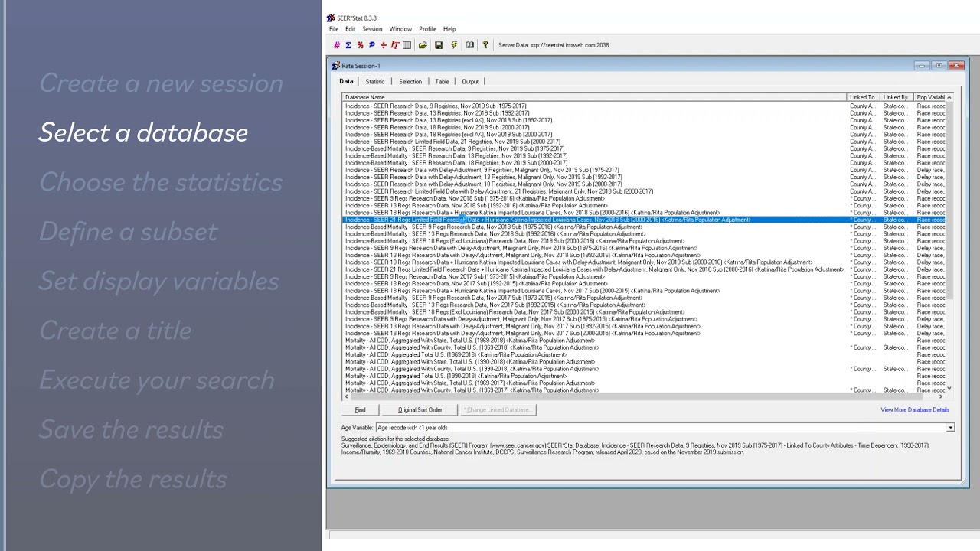Open the dictionary book icon

tap(470, 45)
